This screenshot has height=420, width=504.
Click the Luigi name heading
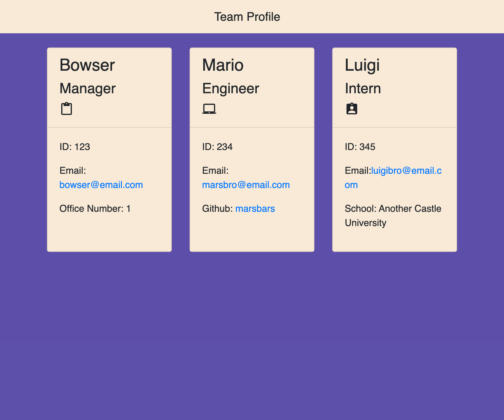pos(362,65)
